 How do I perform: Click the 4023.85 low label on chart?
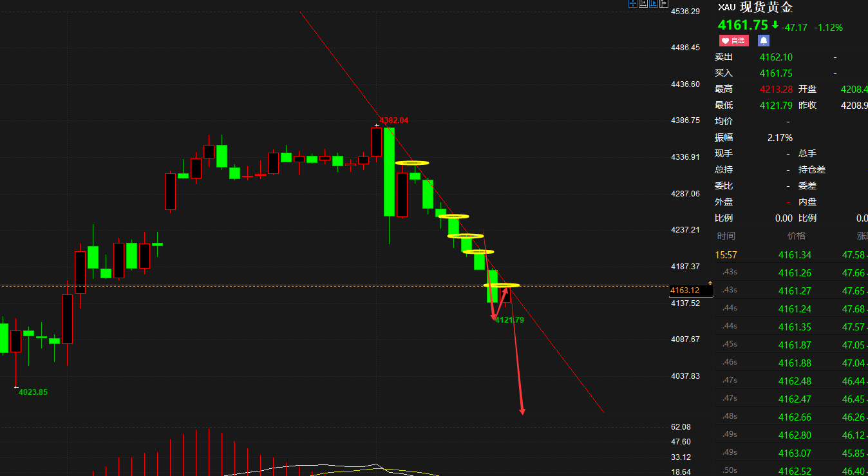click(x=33, y=392)
